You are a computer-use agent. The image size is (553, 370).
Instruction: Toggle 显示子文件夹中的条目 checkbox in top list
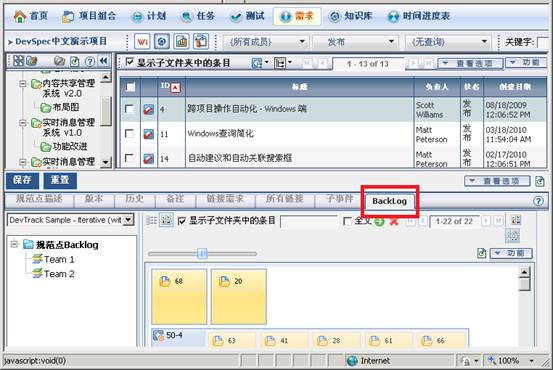[x=129, y=62]
